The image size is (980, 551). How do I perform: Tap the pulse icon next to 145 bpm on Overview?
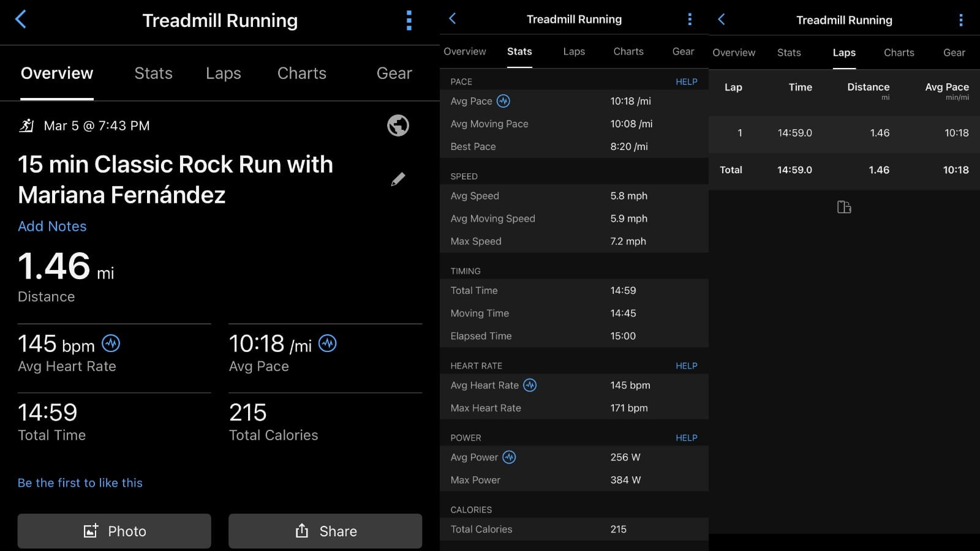click(x=111, y=343)
